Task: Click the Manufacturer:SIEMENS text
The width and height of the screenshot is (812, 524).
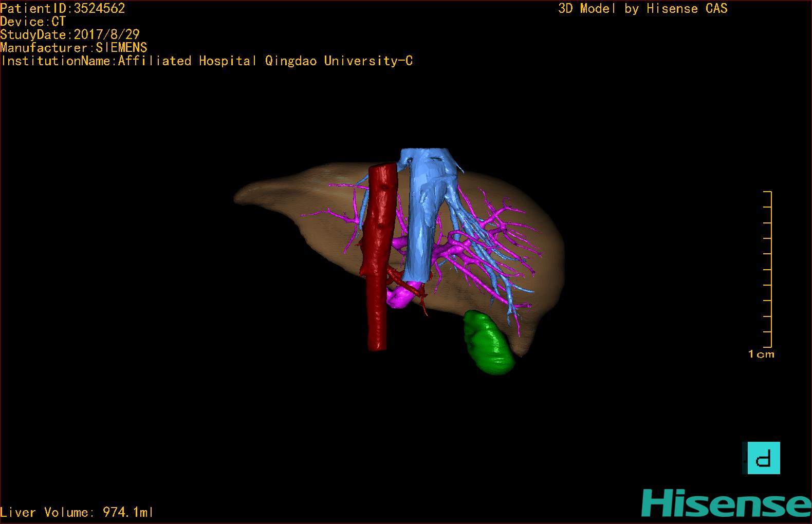Action: [x=73, y=48]
